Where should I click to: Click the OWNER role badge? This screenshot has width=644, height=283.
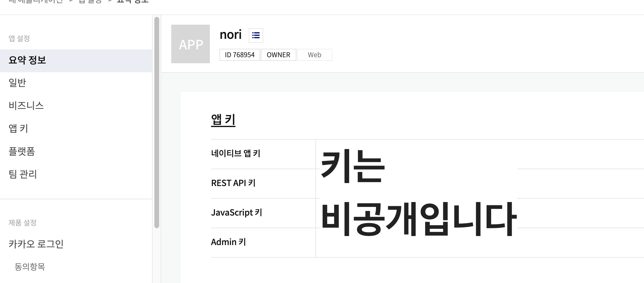pyautogui.click(x=278, y=55)
